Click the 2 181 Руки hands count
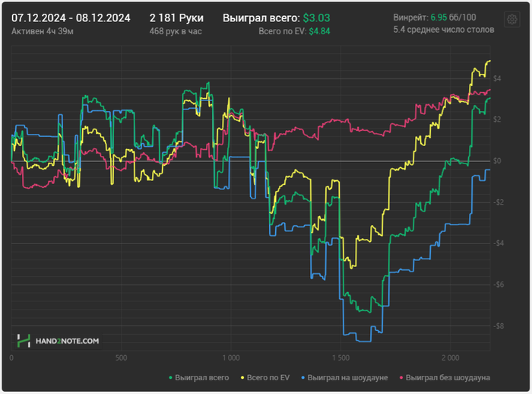Viewport: 532px width, 394px height. click(176, 18)
